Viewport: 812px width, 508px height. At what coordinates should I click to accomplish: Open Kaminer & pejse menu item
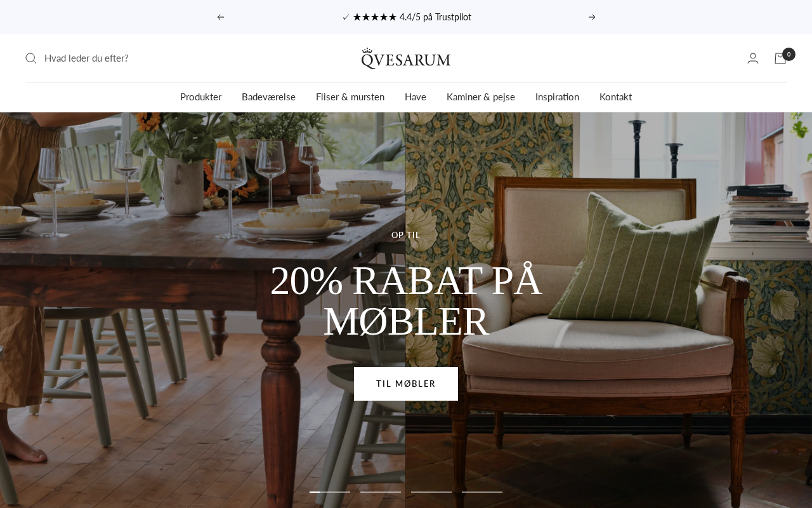pos(481,97)
